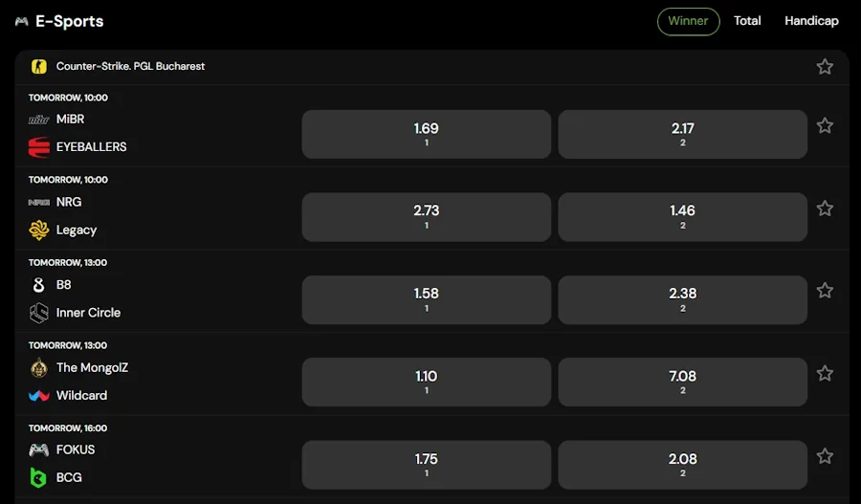Click the EYEBALLERS team logo
Image resolution: width=861 pixels, height=504 pixels.
click(x=38, y=147)
